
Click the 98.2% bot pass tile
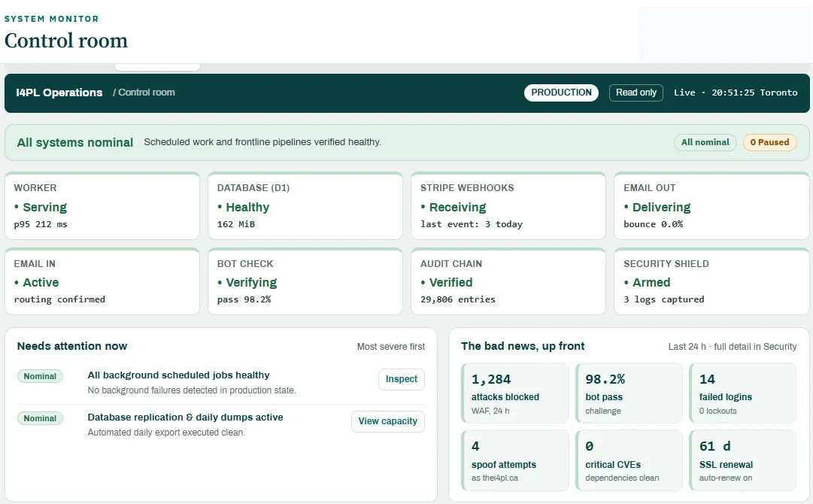(629, 393)
